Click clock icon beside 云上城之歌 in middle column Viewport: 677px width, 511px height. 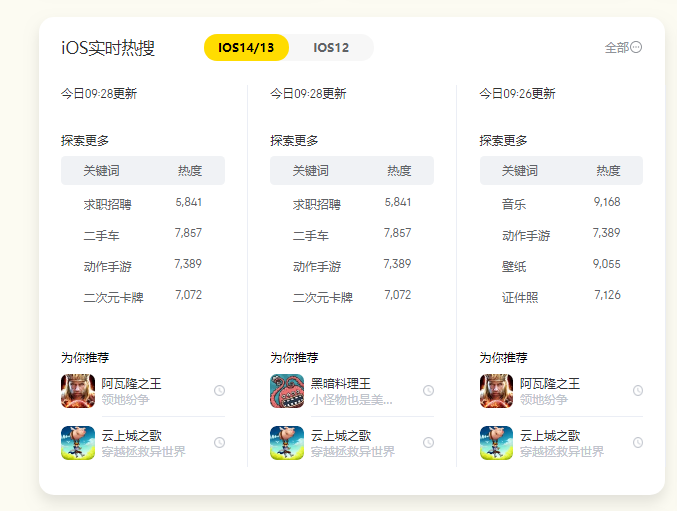click(x=428, y=442)
